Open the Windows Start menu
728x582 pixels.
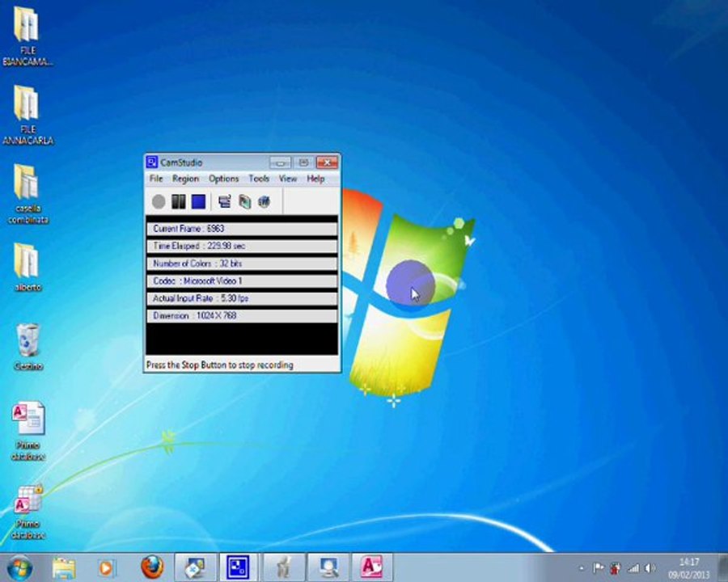[19, 568]
